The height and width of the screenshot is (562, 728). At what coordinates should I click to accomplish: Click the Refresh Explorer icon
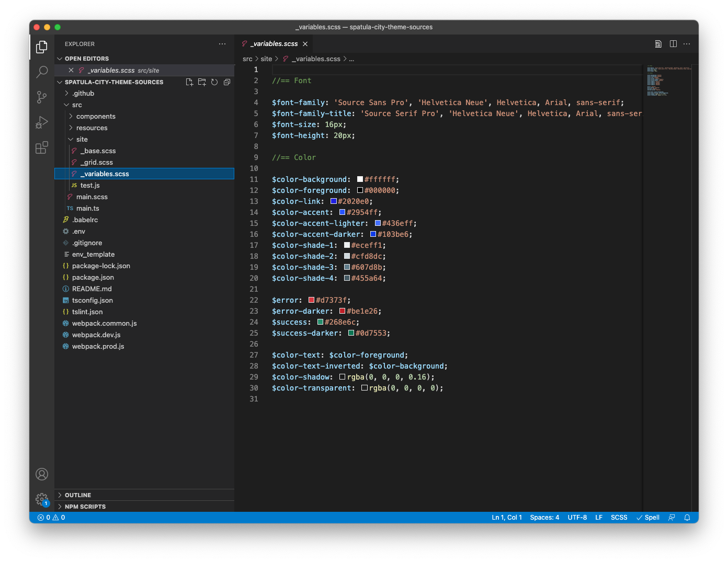point(214,82)
